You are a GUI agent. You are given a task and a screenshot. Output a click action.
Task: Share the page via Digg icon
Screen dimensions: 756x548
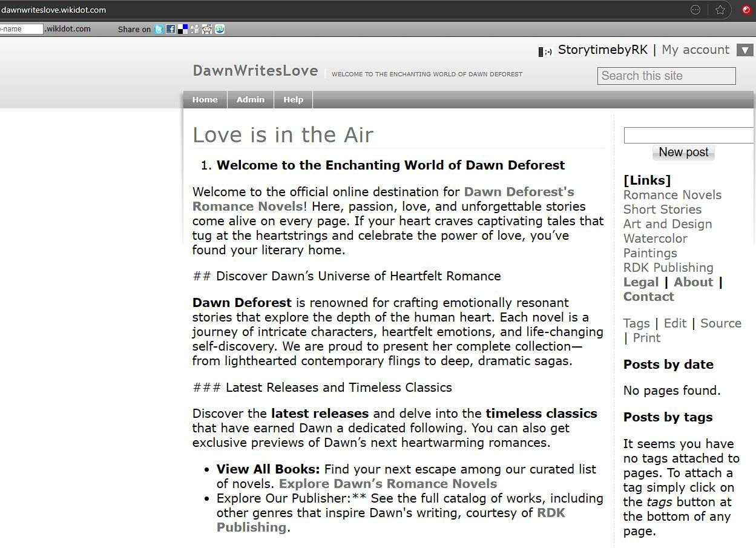[x=195, y=29]
